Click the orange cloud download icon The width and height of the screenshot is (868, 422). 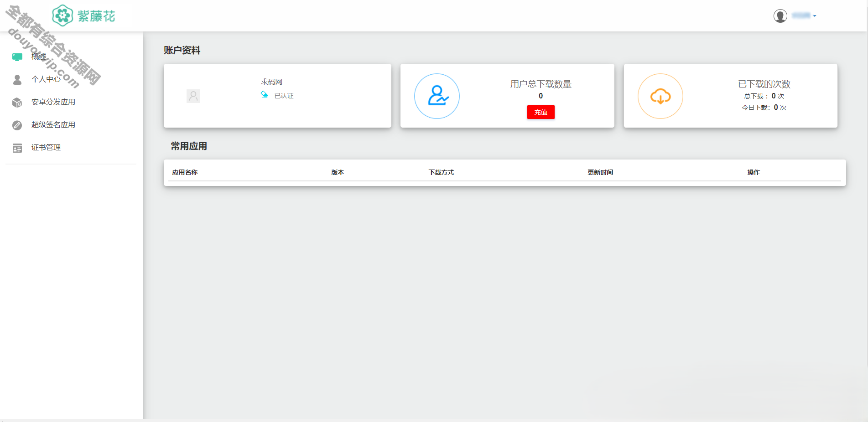click(x=660, y=96)
